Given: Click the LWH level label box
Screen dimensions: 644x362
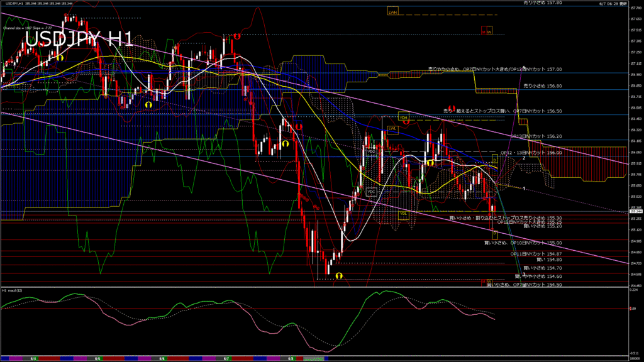Looking at the screenshot, I should [x=393, y=11].
